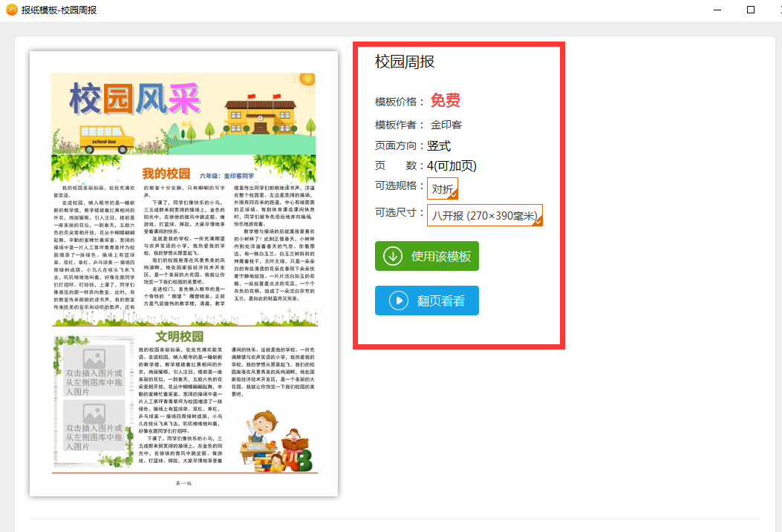Select the 文明校园 section heading
The height and width of the screenshot is (532, 782).
179,336
